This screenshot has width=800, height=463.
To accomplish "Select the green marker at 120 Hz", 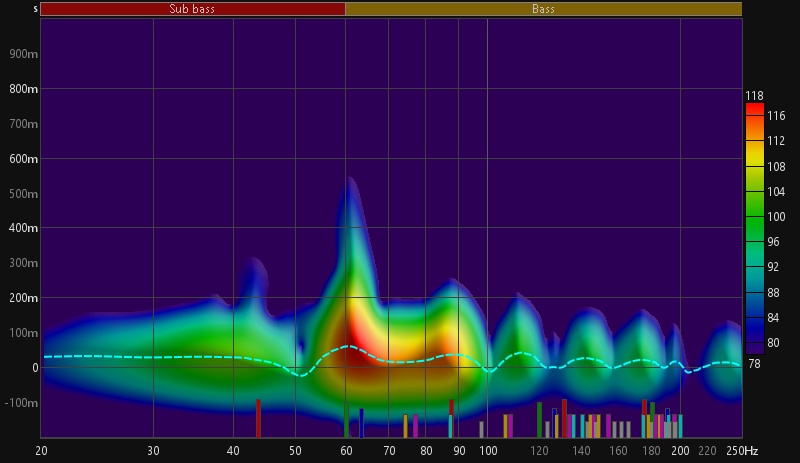I will (x=539, y=420).
